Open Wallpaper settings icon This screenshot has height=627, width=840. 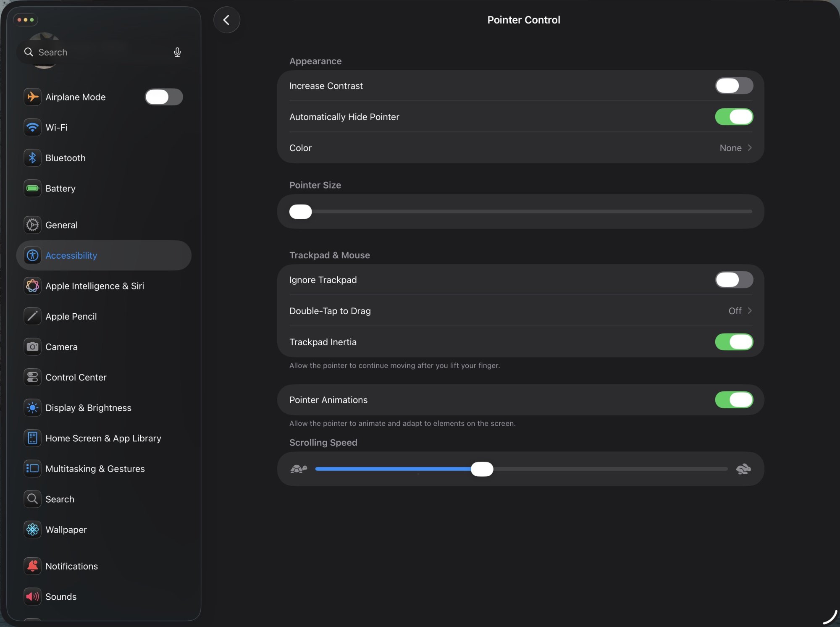tap(32, 530)
